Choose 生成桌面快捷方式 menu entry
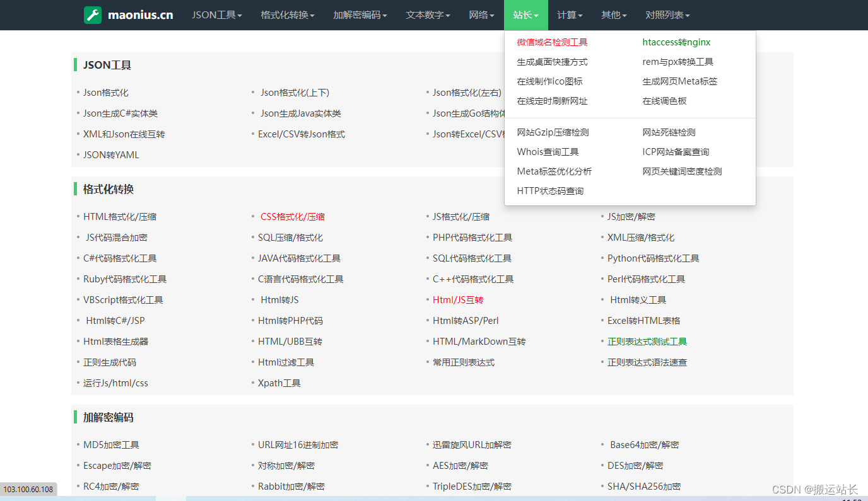Viewport: 868px width, 501px height. tap(553, 62)
